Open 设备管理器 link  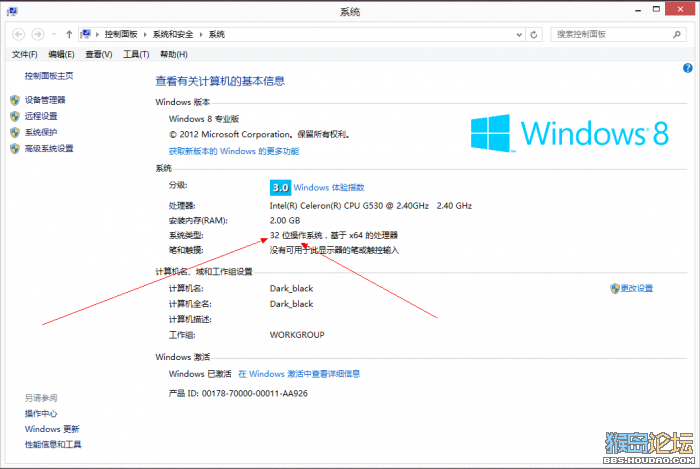(45, 100)
